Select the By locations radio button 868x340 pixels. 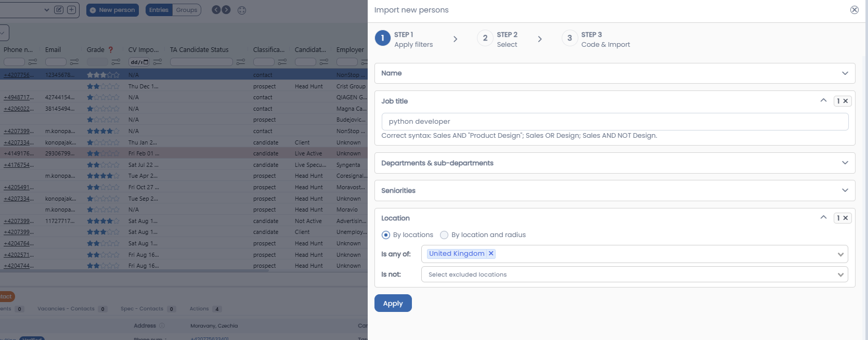pos(386,235)
